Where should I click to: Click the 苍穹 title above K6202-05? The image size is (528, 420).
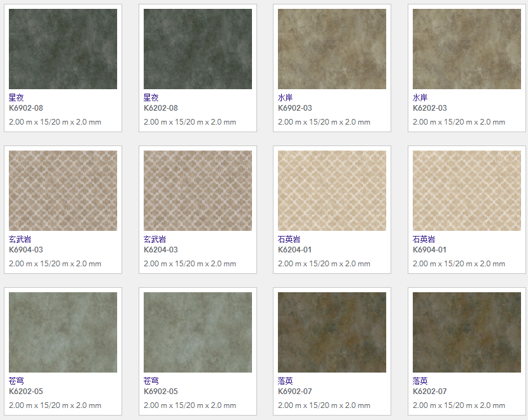pyautogui.click(x=16, y=381)
